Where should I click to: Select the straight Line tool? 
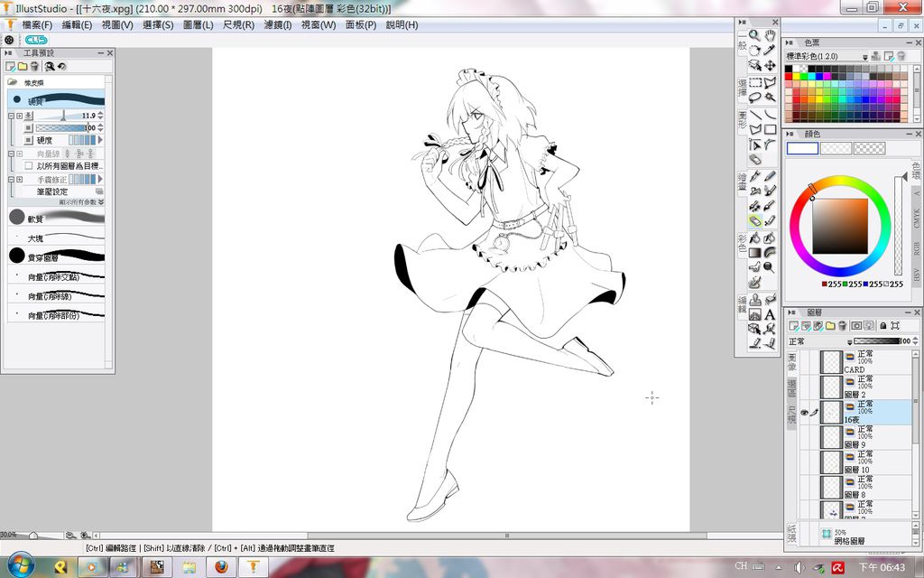(755, 115)
